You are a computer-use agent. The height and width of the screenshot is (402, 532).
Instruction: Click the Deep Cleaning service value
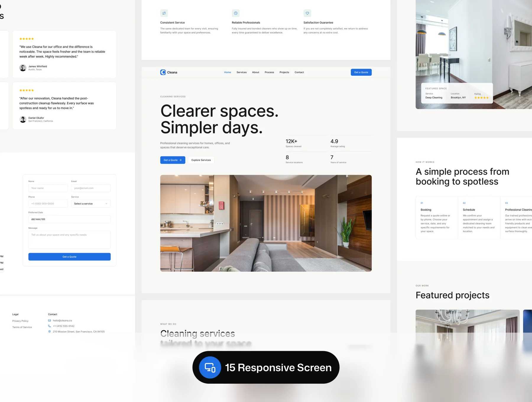tap(434, 98)
